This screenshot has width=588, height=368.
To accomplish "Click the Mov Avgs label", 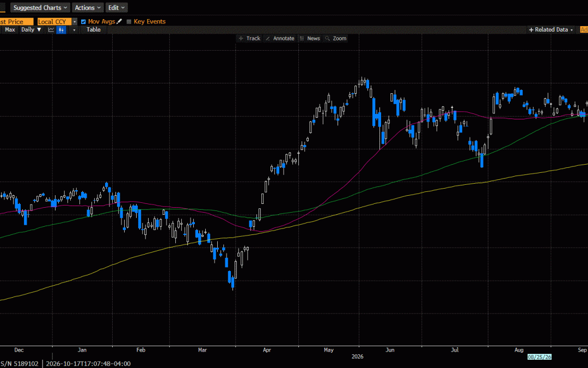I will coord(101,22).
